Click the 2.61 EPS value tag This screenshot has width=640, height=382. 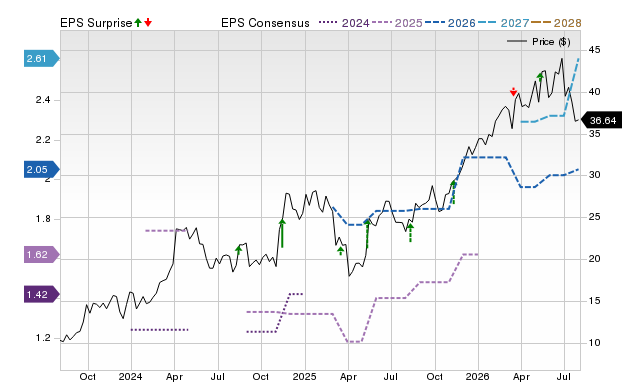(42, 59)
